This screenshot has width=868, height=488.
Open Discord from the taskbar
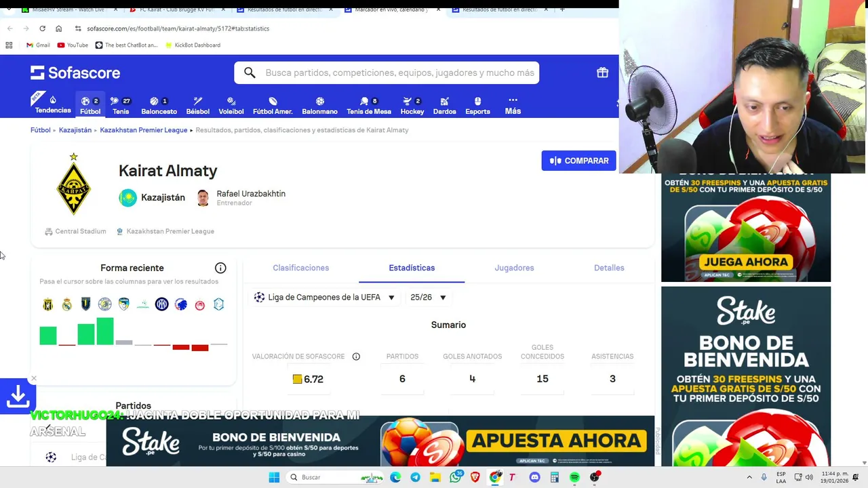point(534,477)
